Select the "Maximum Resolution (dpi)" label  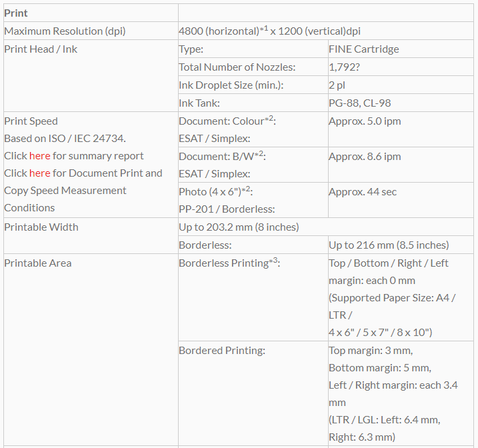click(65, 31)
